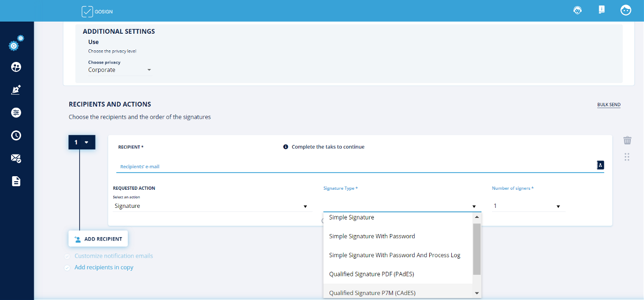Image resolution: width=644 pixels, height=300 pixels.
Task: Choose Qualified Signature PDF (PAdES) option
Action: (371, 274)
